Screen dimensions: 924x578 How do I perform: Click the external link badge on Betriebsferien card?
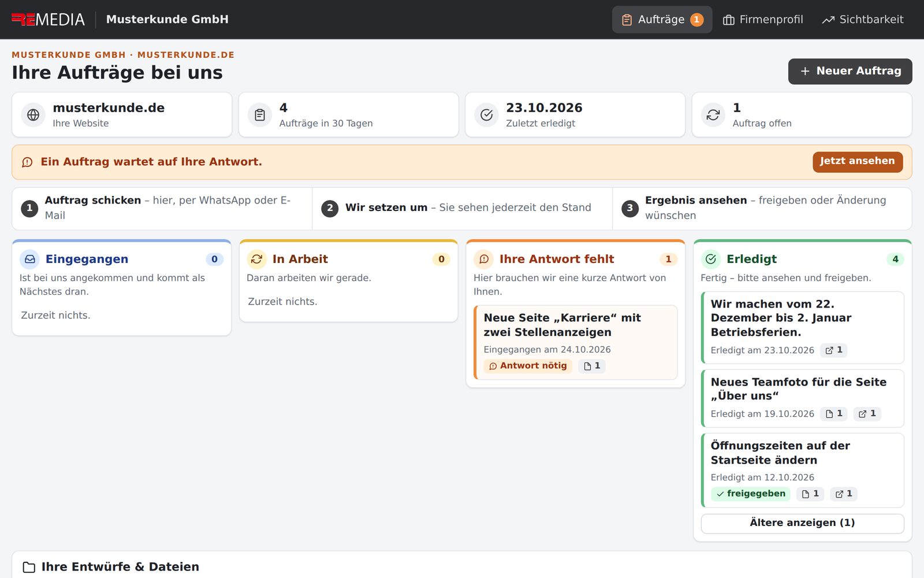pos(834,350)
